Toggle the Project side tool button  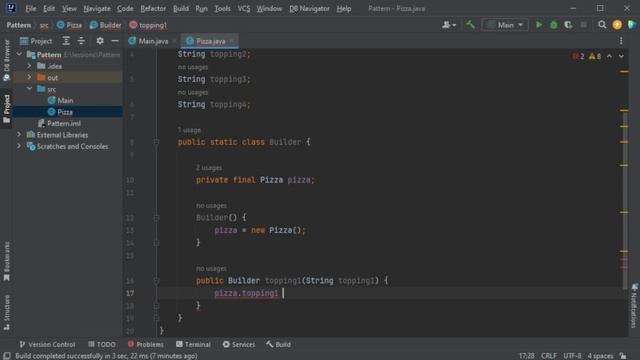(x=7, y=108)
